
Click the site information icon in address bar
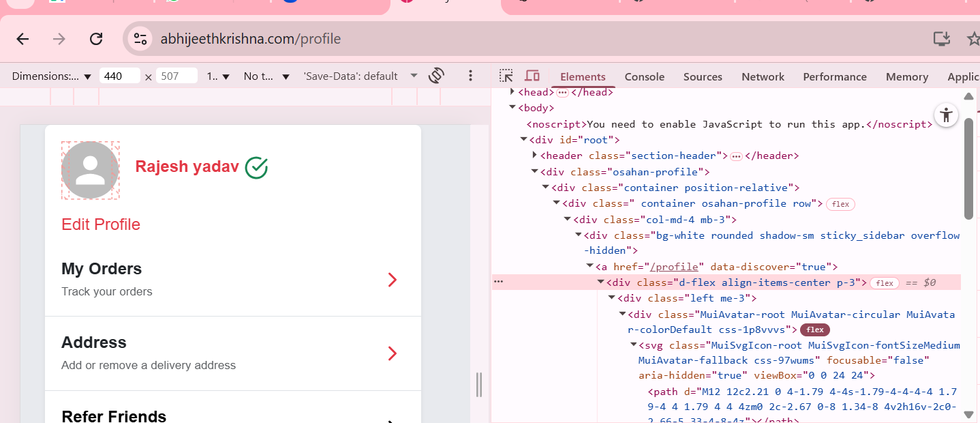click(140, 39)
